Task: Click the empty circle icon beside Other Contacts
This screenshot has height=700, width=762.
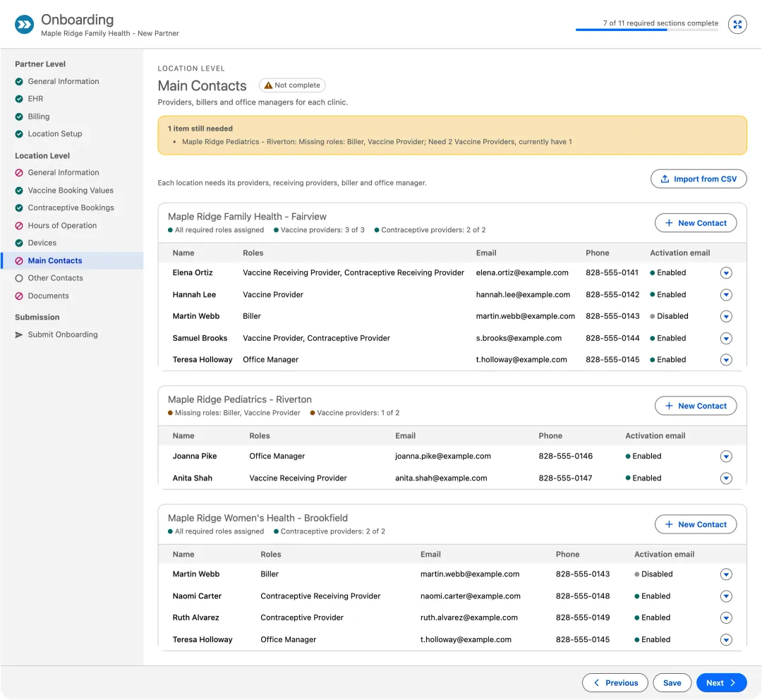Action: 19,278
